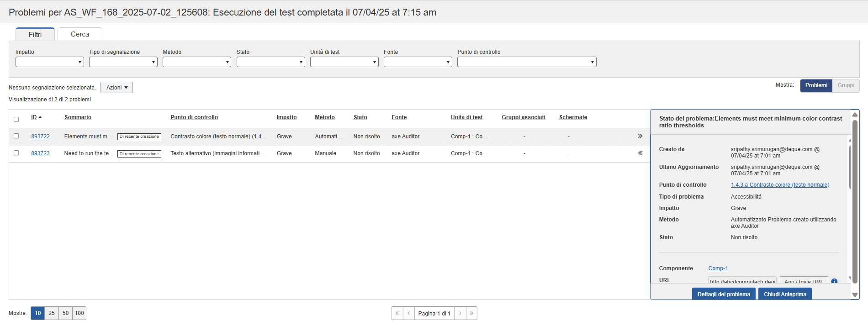The height and width of the screenshot is (336, 868).
Task: Open the Impatto filter dropdown
Action: (x=49, y=62)
